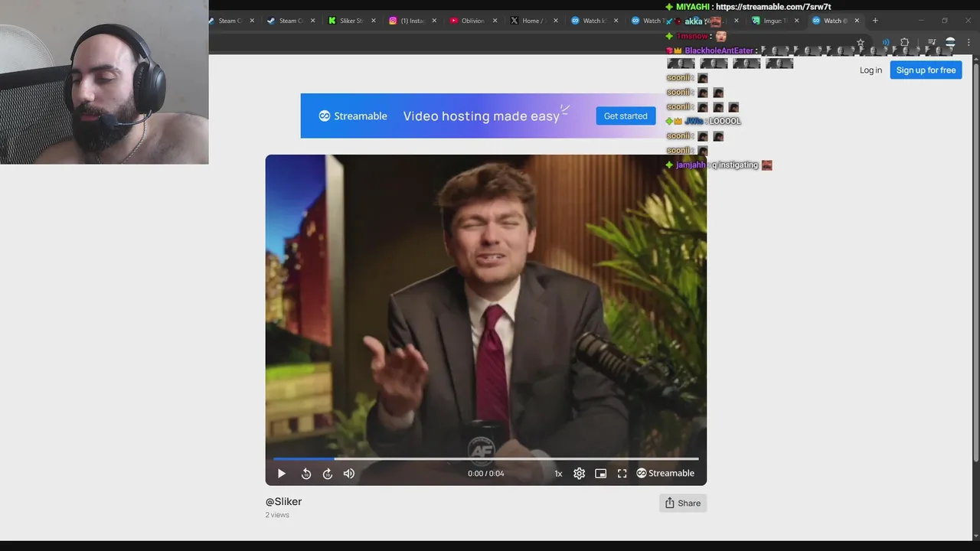Click the '2 views' count text

pyautogui.click(x=277, y=515)
